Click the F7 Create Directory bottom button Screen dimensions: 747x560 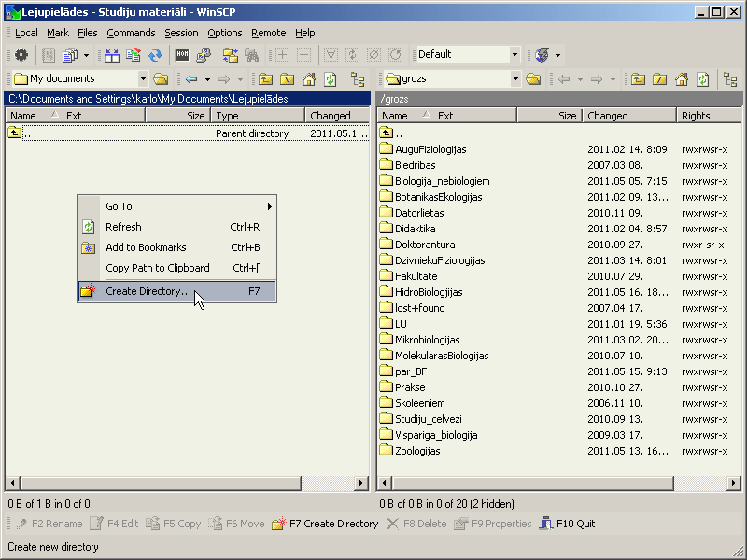pyautogui.click(x=325, y=524)
